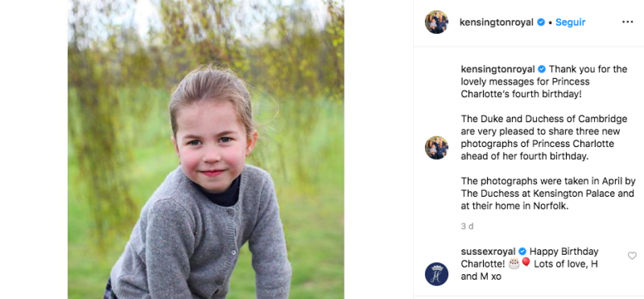
Task: Click the red balloon emoji in comment
Action: point(526,263)
